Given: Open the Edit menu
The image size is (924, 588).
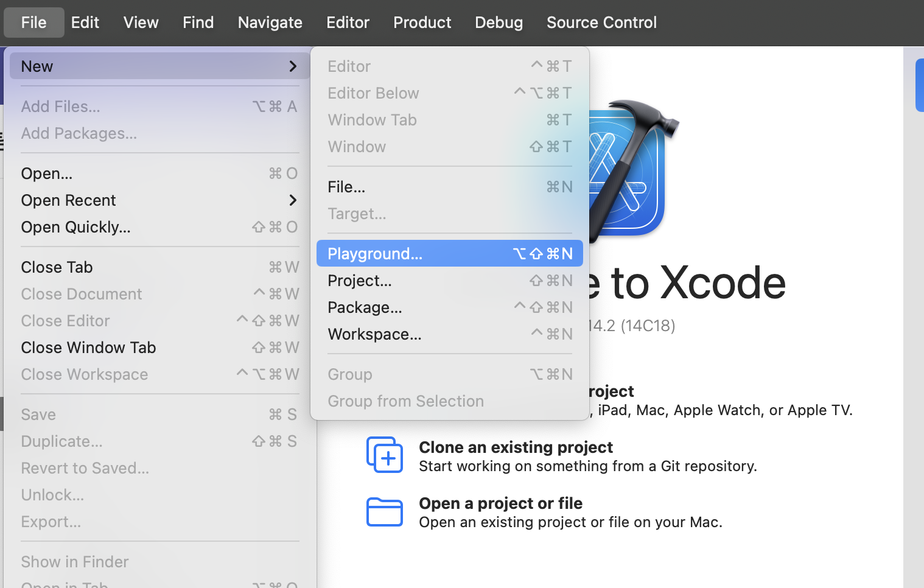Looking at the screenshot, I should point(85,23).
